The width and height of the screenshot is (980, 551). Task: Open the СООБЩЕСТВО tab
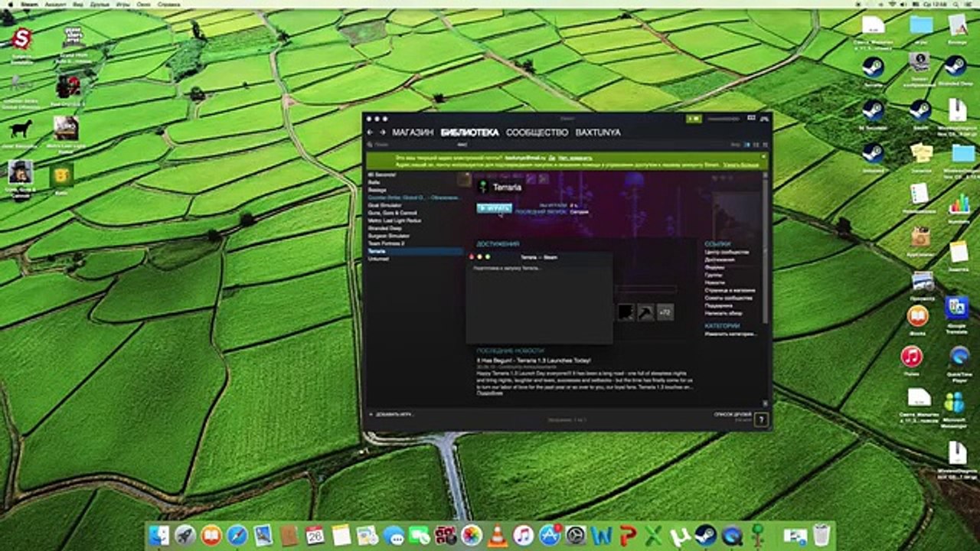click(537, 132)
